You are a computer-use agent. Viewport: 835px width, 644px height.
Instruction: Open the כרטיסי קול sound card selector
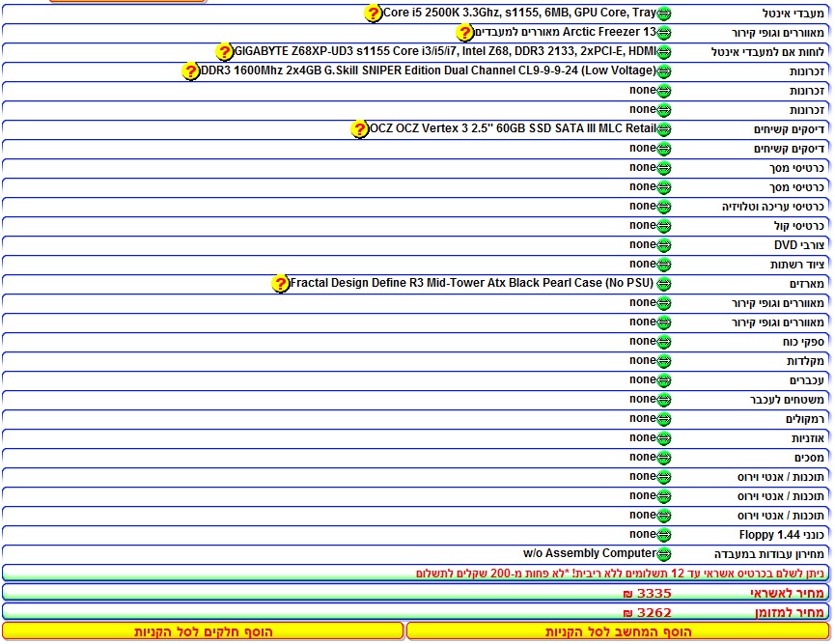pyautogui.click(x=664, y=226)
